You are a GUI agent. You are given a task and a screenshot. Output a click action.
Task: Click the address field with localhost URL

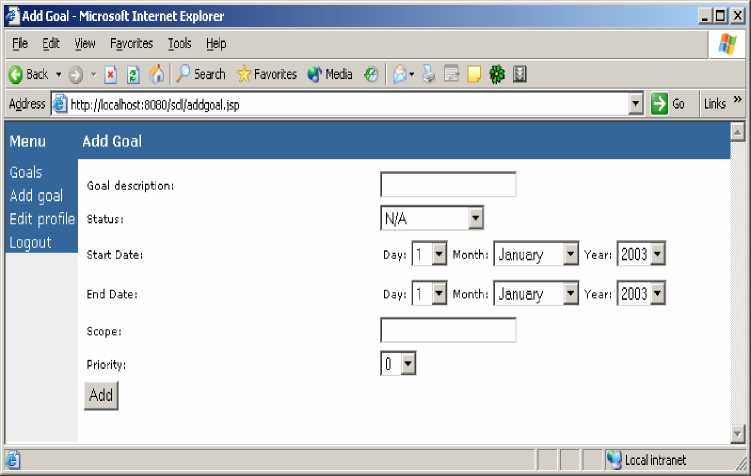click(347, 104)
